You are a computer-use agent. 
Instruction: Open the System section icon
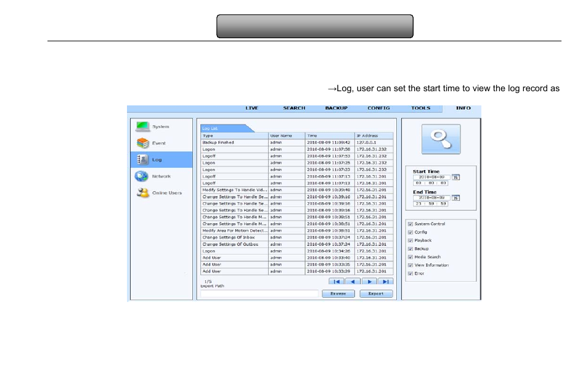pos(142,126)
